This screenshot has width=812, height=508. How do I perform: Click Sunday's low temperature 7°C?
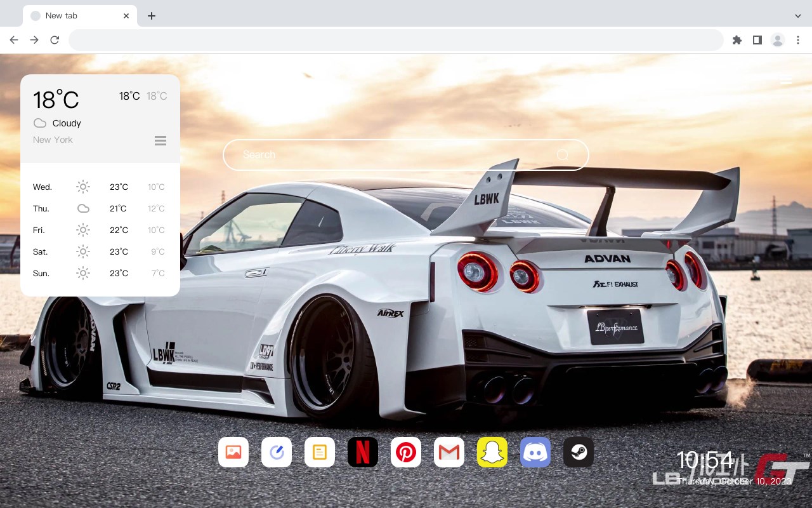tap(158, 273)
